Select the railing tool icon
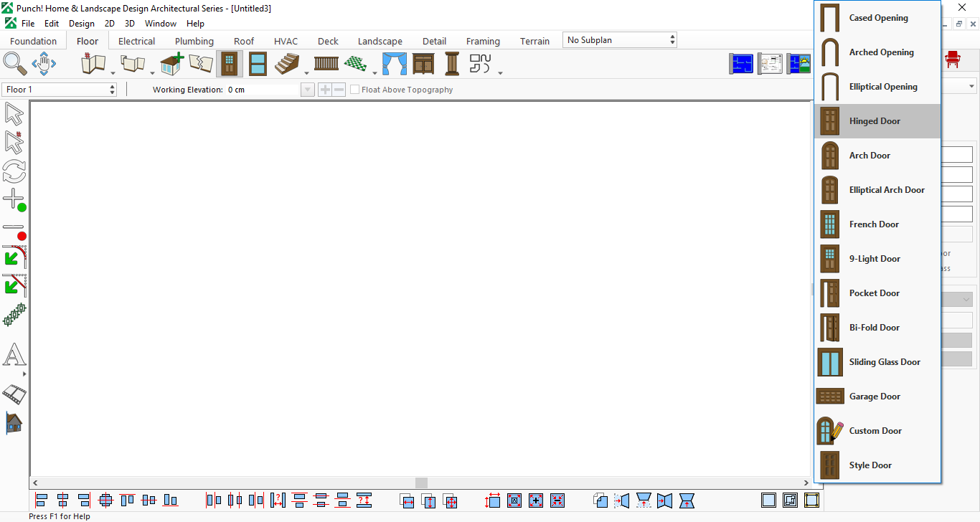This screenshot has width=980, height=522. (x=326, y=64)
